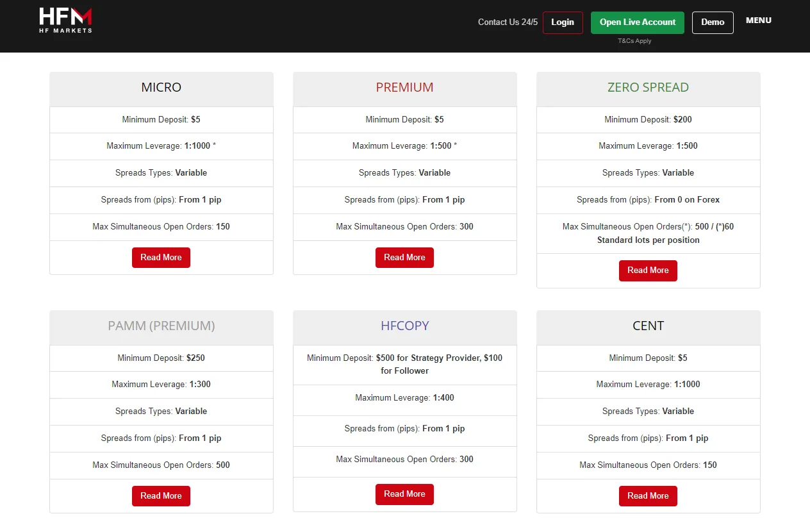Click ZERO SPREAD Max Simultaneous Open Orders row
The width and height of the screenshot is (810, 532).
(649, 233)
